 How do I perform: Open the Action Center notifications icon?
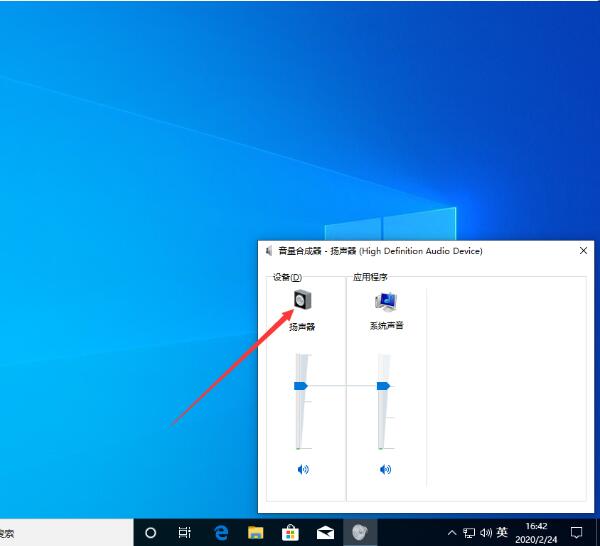coord(577,532)
